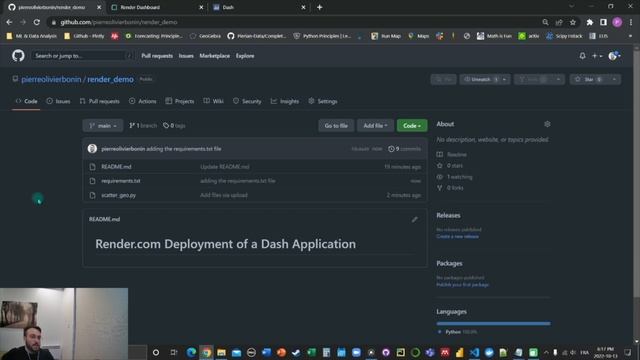
Task: Open the requirements.txt file
Action: 121,181
